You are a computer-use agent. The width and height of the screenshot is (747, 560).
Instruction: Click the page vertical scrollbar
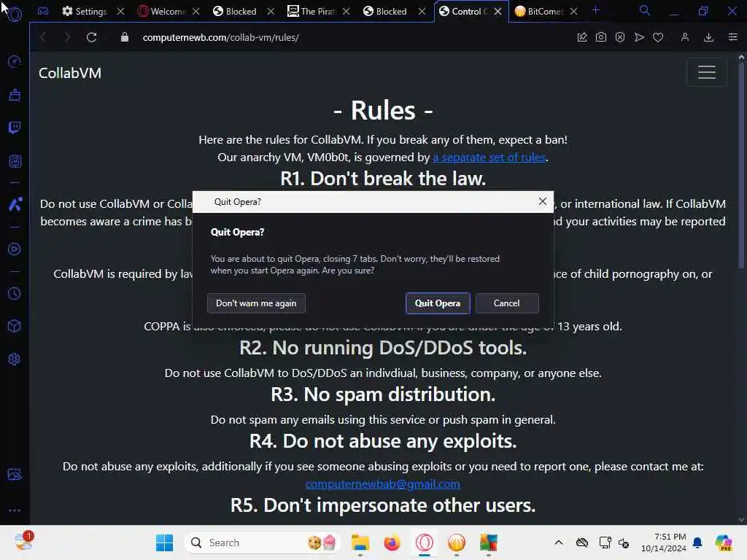click(x=741, y=164)
